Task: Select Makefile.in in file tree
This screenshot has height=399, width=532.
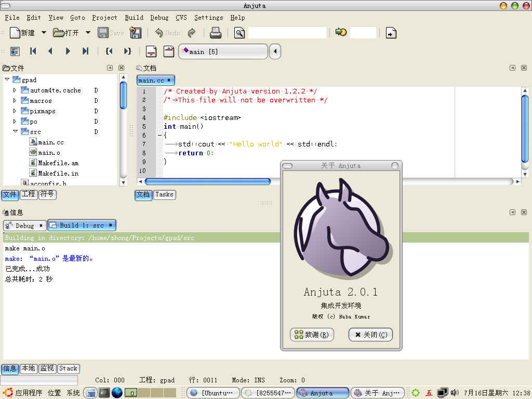Action: [x=58, y=174]
